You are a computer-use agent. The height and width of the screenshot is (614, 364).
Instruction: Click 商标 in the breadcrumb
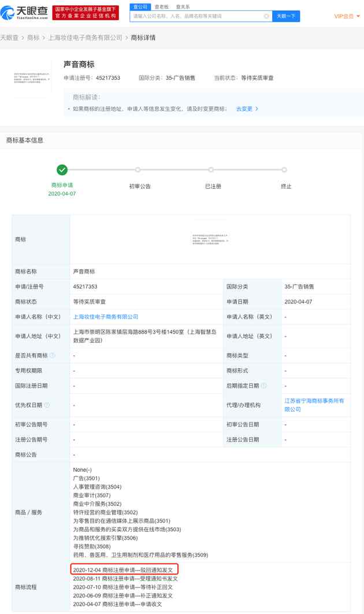pos(34,38)
